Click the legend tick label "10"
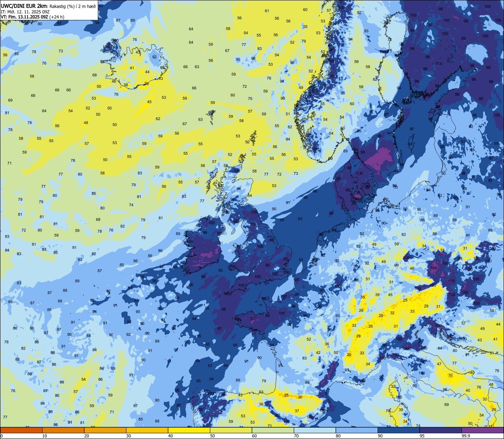 point(44,436)
